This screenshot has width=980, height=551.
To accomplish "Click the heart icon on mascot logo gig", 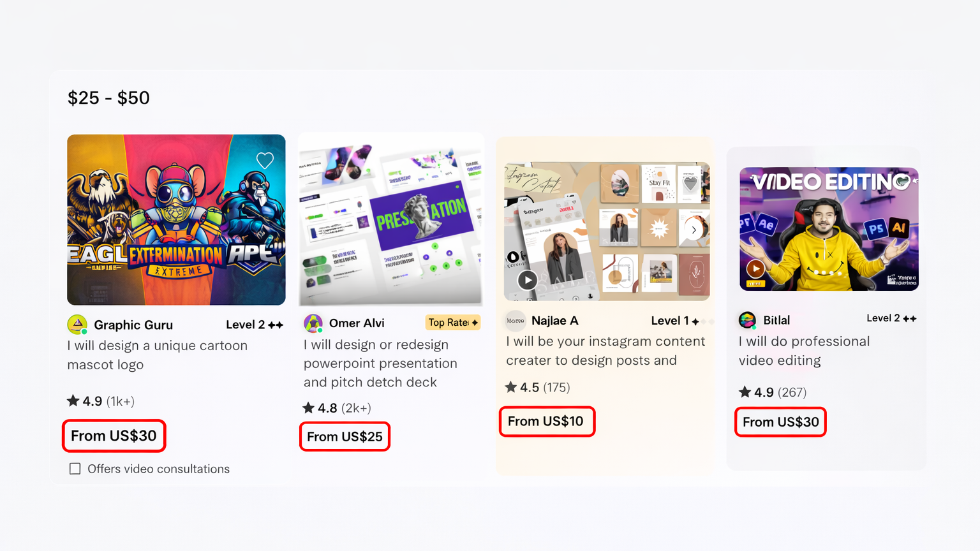I will (x=265, y=161).
